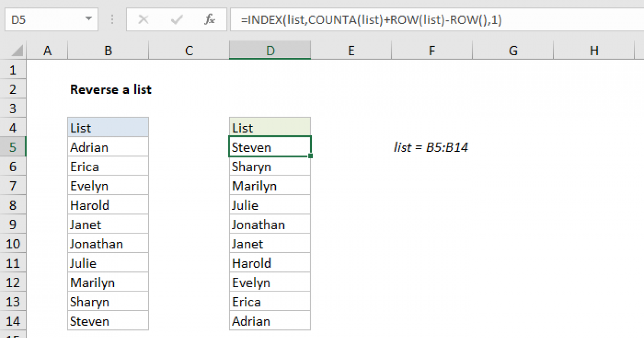644x338 pixels.
Task: Select cell containing 'Jonathan' in column D
Action: [270, 224]
